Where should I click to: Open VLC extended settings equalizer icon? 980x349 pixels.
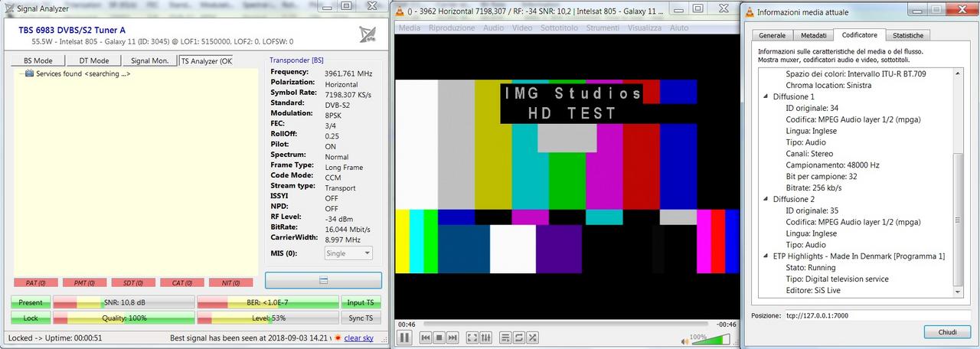485,338
